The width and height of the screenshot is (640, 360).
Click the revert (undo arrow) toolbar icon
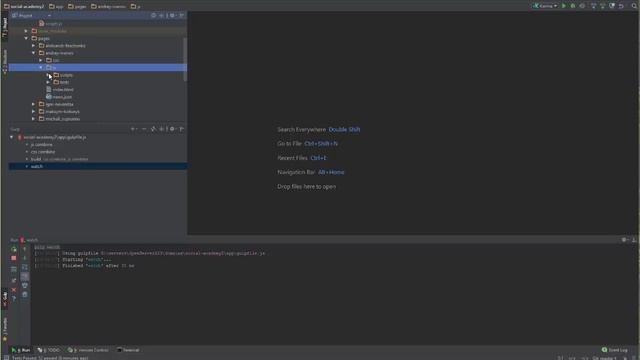tap(621, 6)
